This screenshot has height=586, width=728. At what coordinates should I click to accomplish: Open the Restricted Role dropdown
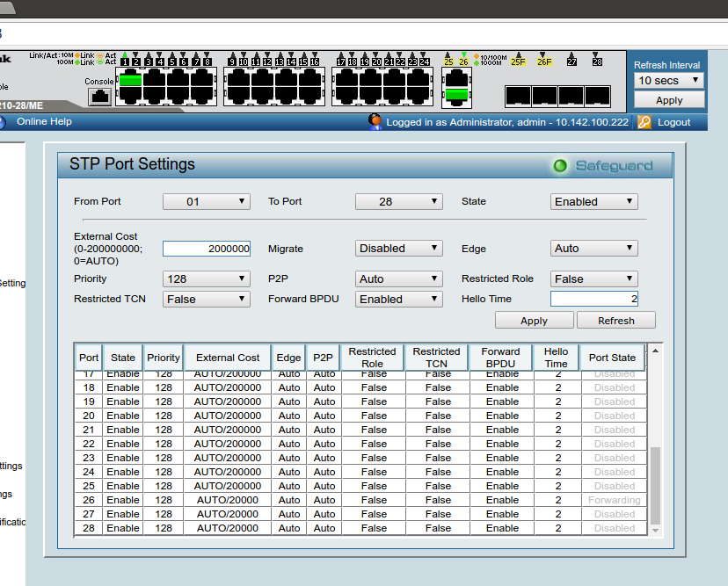coord(593,279)
